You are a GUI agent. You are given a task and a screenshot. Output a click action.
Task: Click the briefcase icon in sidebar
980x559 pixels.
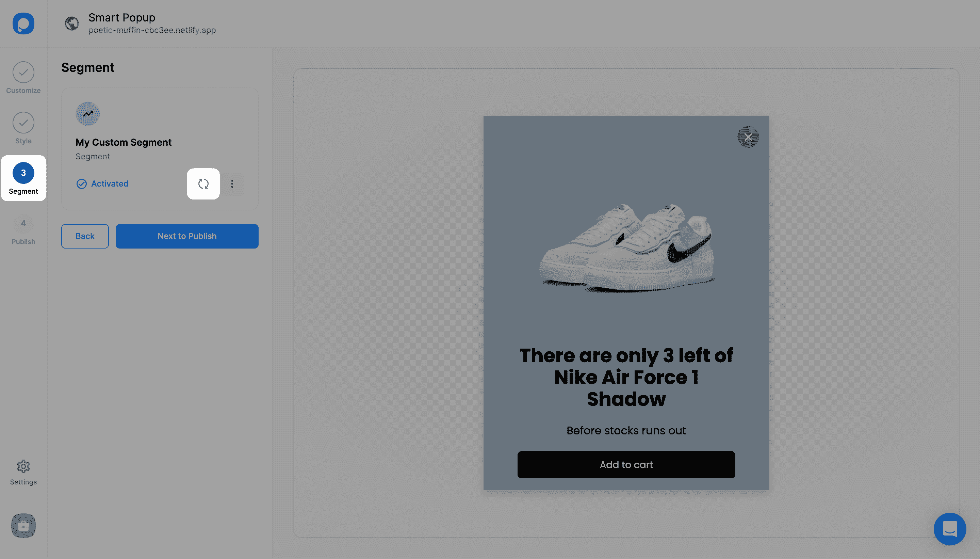point(23,526)
